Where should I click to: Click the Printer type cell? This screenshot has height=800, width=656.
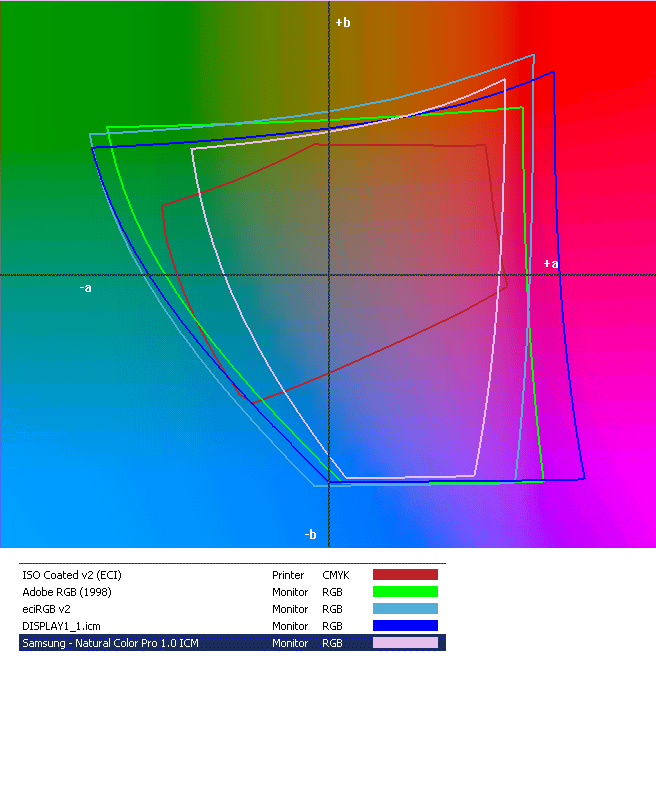click(x=288, y=575)
